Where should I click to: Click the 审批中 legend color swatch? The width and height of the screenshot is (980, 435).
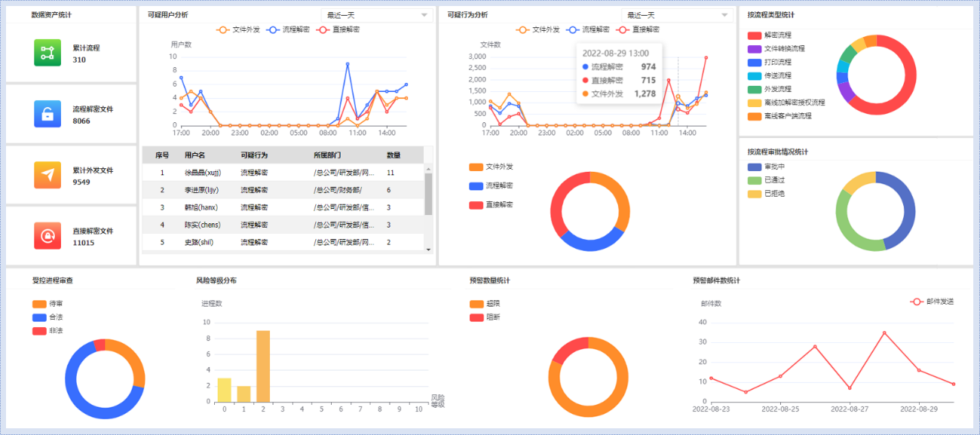[755, 167]
